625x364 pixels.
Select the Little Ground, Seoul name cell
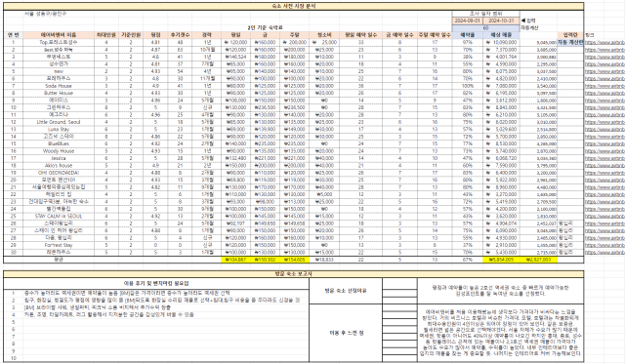[x=59, y=122]
